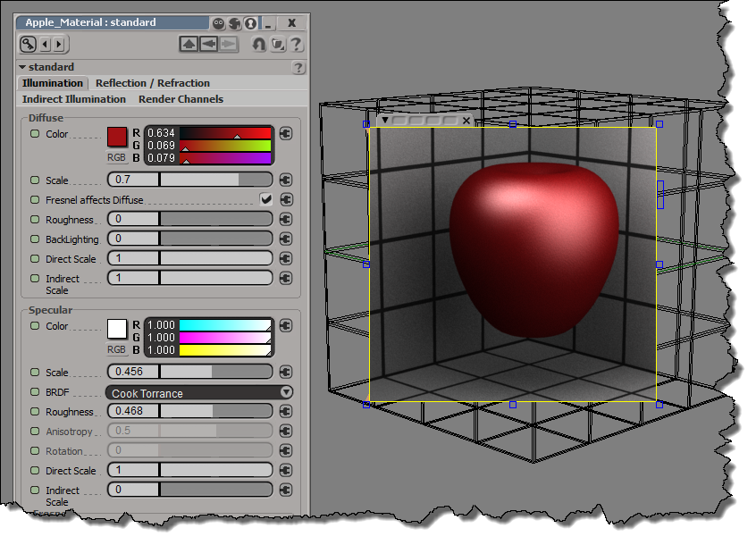Click the connection plug icon beside BackLighting
The height and width of the screenshot is (545, 756).
286,239
